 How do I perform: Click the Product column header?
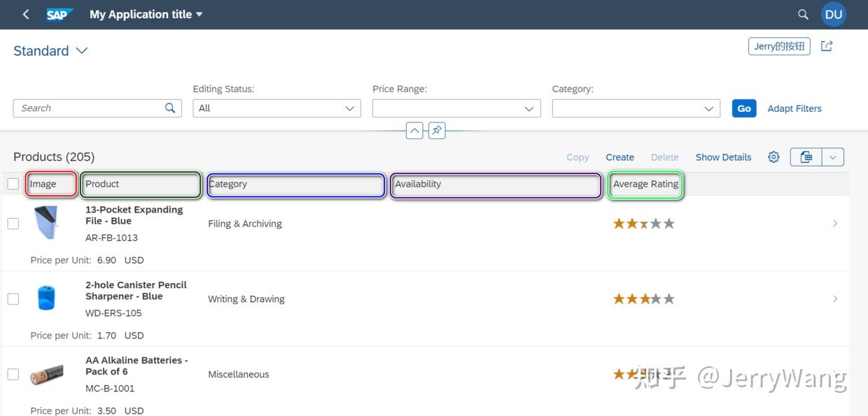141,185
